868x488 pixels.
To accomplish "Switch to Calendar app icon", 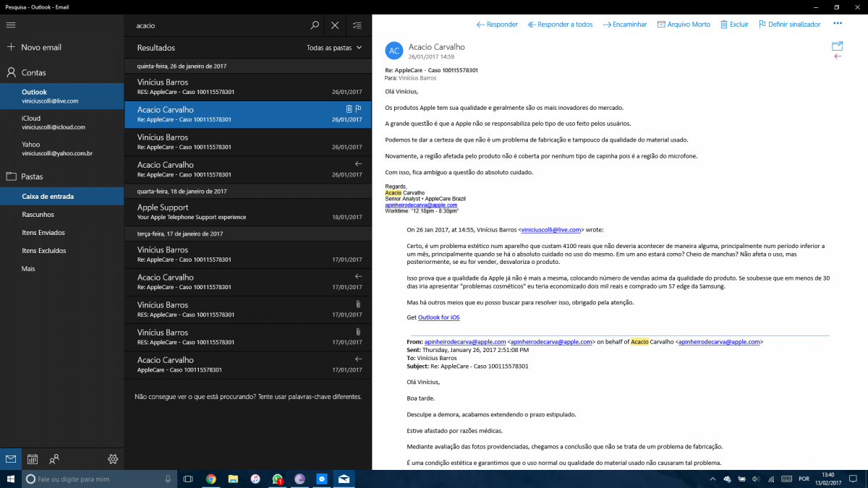I will [33, 459].
